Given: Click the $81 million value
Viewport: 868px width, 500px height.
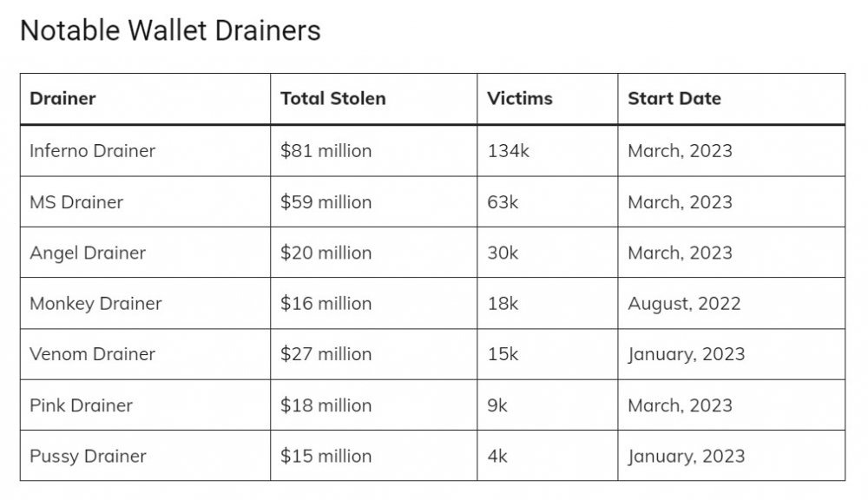Looking at the screenshot, I should coord(325,151).
